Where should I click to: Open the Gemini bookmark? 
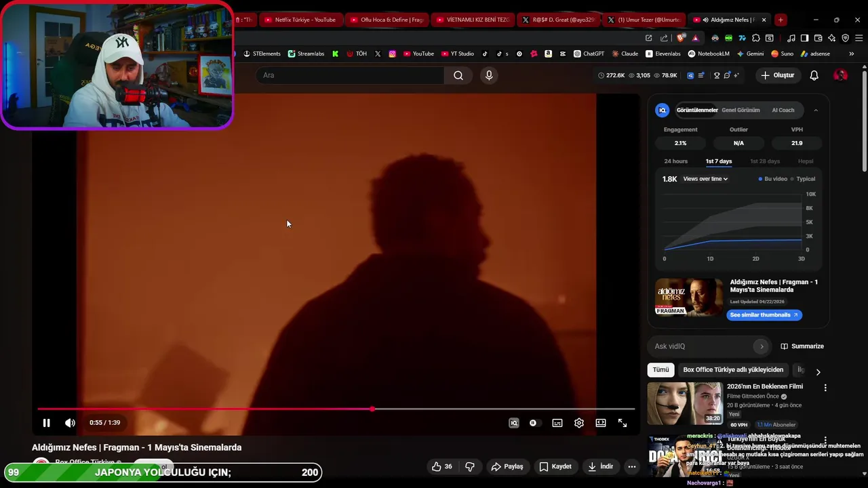coord(750,54)
